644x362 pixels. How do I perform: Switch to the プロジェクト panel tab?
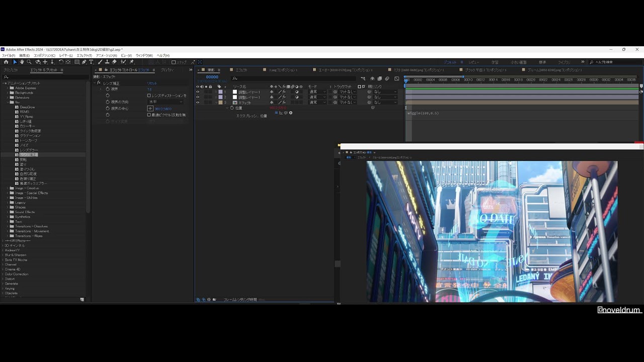coord(11,70)
